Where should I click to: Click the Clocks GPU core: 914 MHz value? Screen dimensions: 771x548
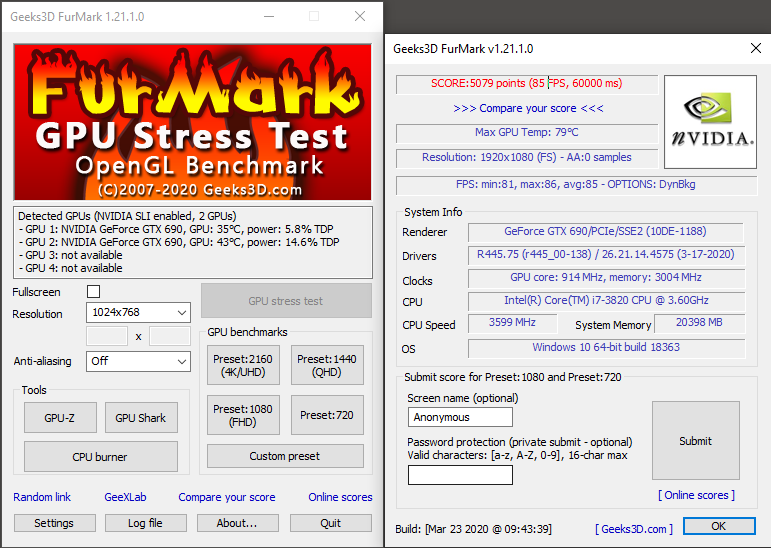[606, 277]
